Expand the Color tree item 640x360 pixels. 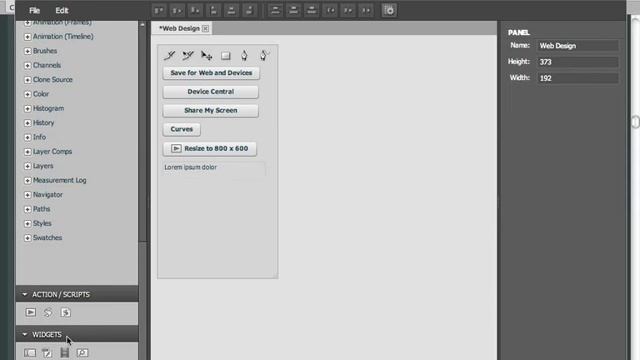point(27,94)
